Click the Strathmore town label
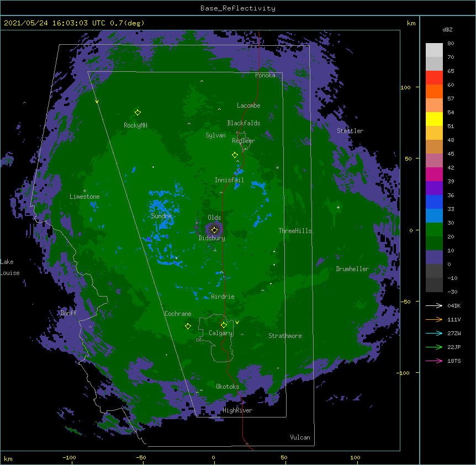The width and height of the screenshot is (476, 465). tap(285, 336)
